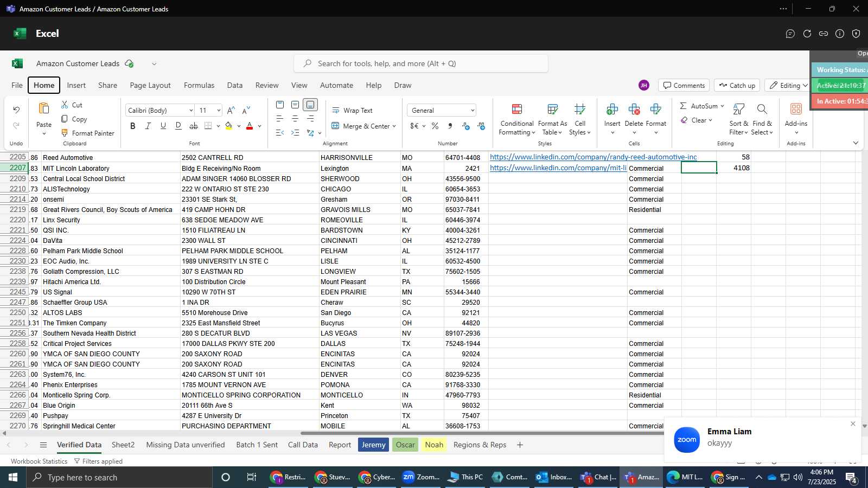
Task: Toggle Top Align
Action: pos(280,105)
